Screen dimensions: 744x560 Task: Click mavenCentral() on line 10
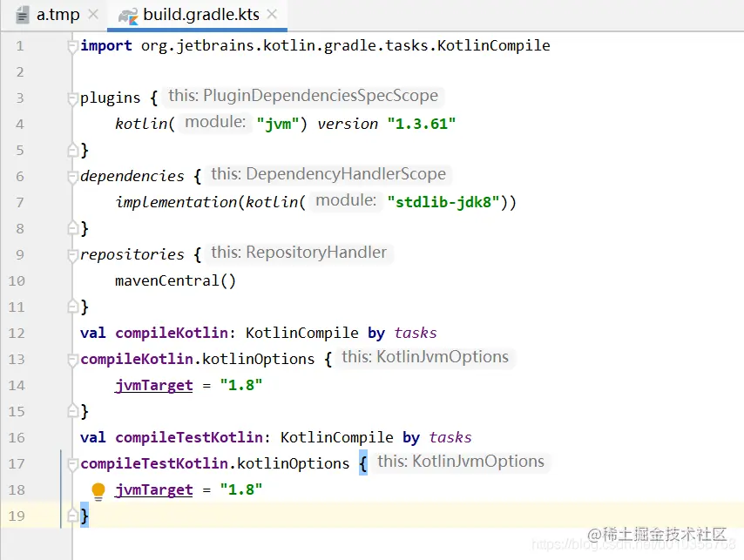[175, 280]
